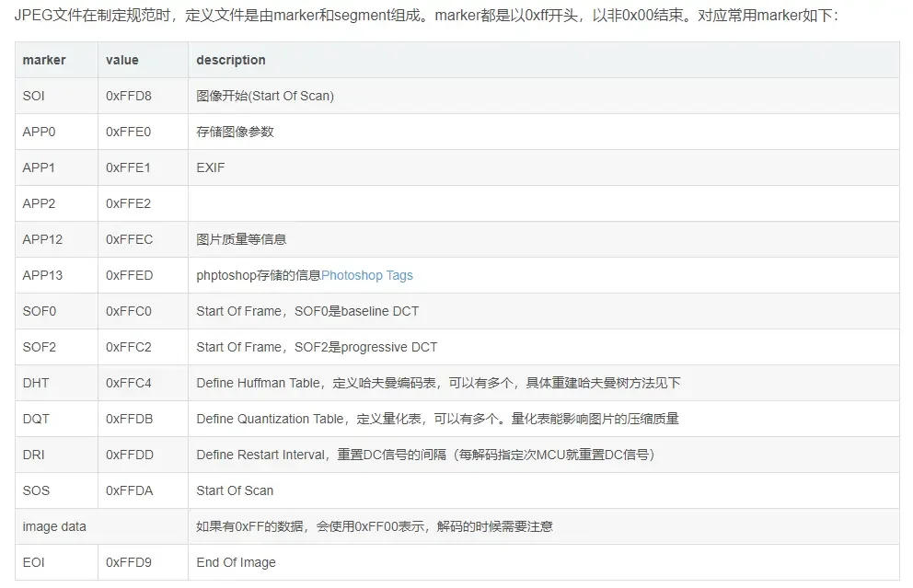Viewport: 913px width, 588px height.
Task: Click the SOI marker cell
Action: [56, 96]
